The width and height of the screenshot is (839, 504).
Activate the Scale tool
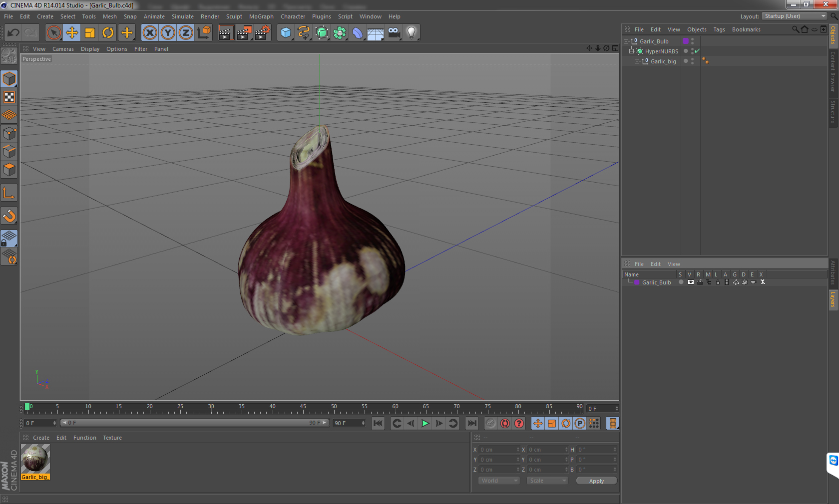point(90,33)
